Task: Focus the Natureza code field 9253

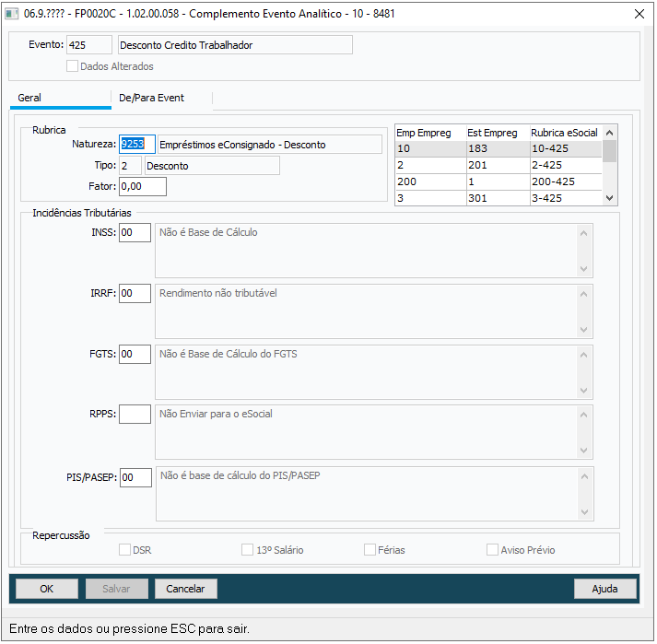Action: tap(137, 144)
